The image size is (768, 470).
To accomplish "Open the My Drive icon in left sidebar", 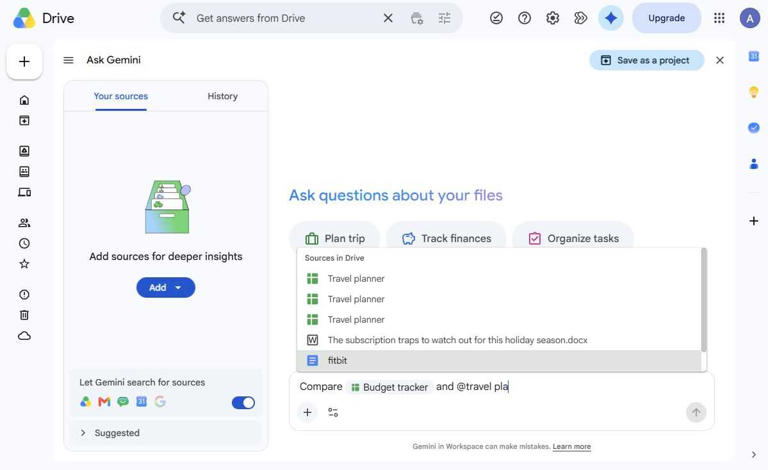I will [24, 151].
